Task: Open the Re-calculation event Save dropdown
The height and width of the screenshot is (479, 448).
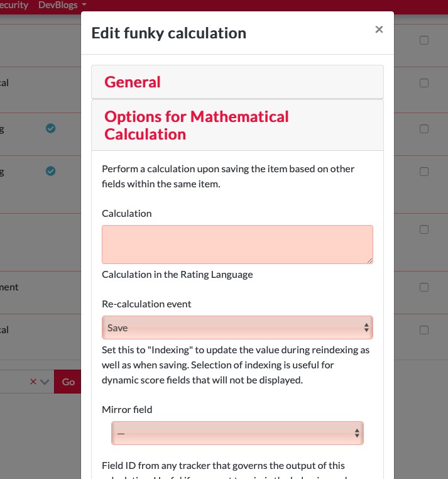Action: point(238,328)
